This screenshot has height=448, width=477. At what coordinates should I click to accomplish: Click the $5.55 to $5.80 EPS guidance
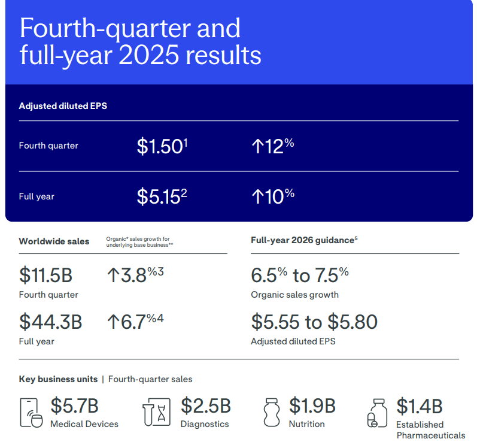click(314, 322)
